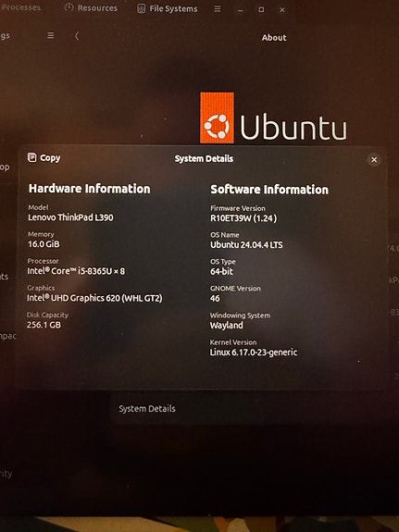Image resolution: width=399 pixels, height=532 pixels.
Task: Click the Intel Core i5-8365U processor value
Action: point(76,271)
